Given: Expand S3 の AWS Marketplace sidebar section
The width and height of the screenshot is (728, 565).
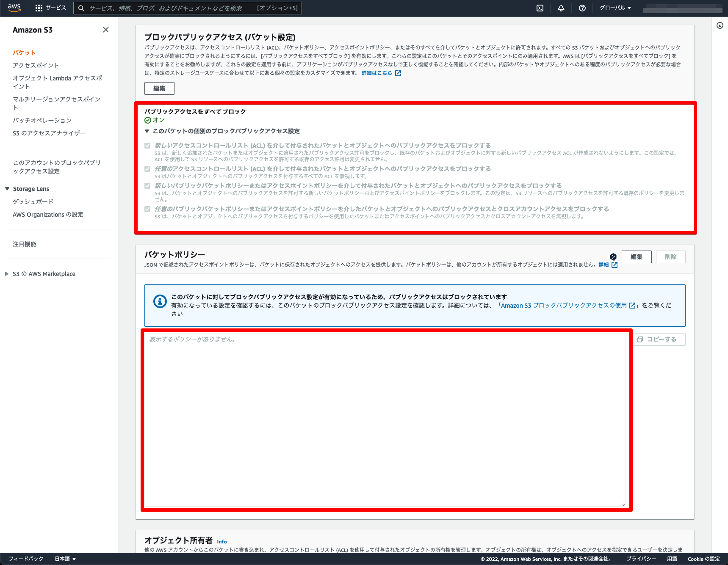Looking at the screenshot, I should pos(7,274).
